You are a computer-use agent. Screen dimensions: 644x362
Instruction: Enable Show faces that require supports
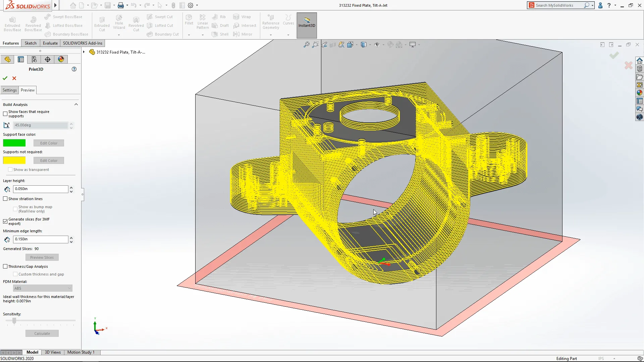(x=5, y=114)
